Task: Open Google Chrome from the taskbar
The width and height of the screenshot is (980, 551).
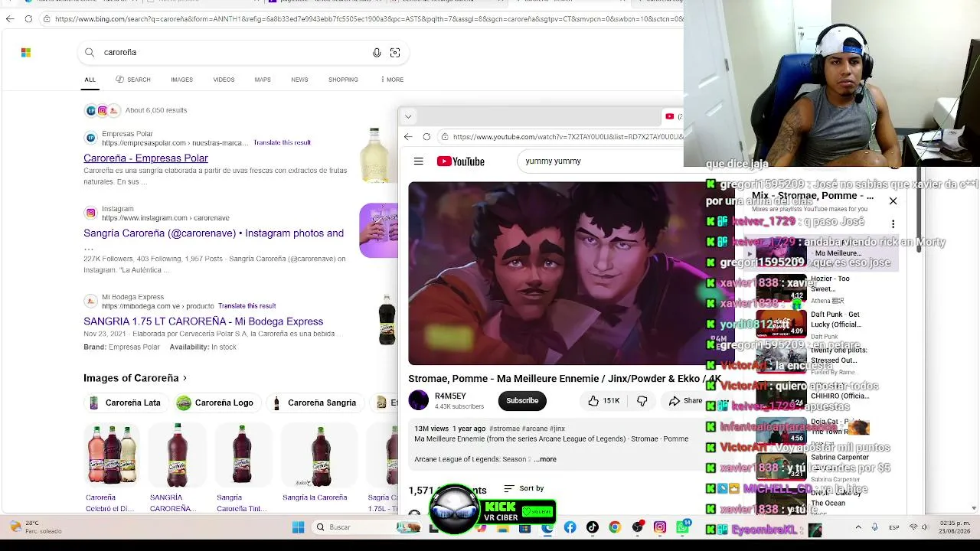Action: pos(615,527)
